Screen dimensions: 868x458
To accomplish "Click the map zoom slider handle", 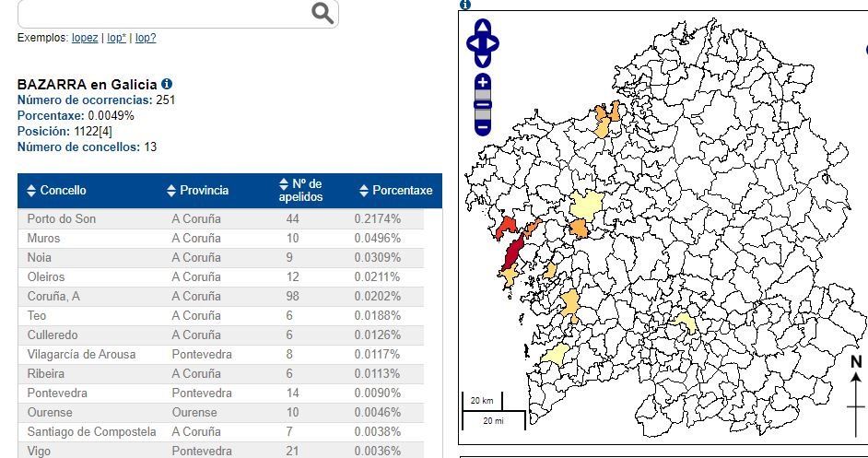I will (x=483, y=105).
